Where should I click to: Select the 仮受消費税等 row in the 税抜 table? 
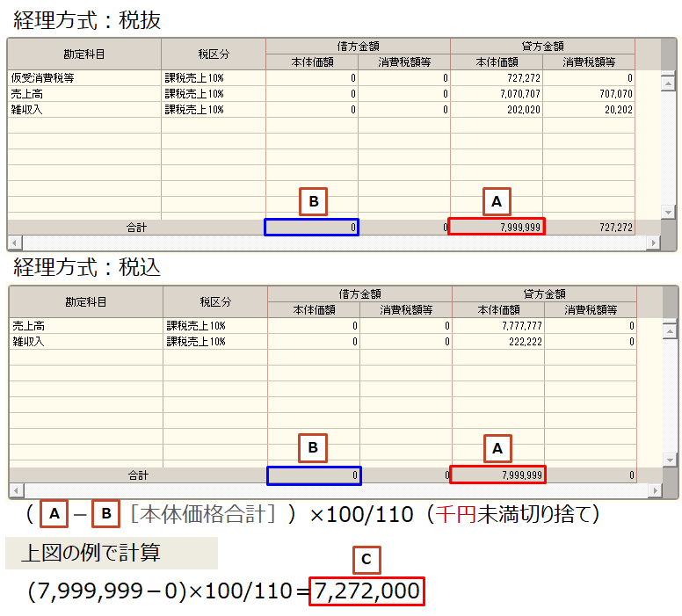click(x=83, y=78)
